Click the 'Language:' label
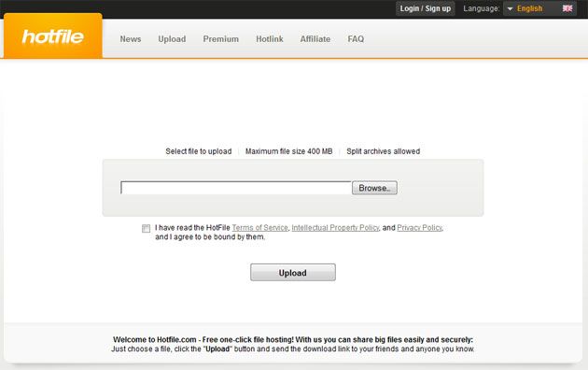The width and height of the screenshot is (588, 370). click(482, 8)
